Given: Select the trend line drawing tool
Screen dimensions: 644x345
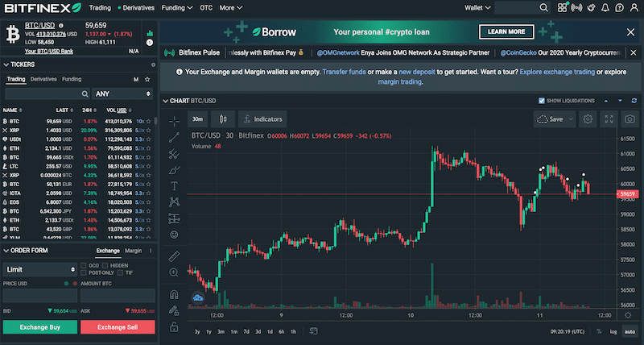Looking at the screenshot, I should pos(174,137).
